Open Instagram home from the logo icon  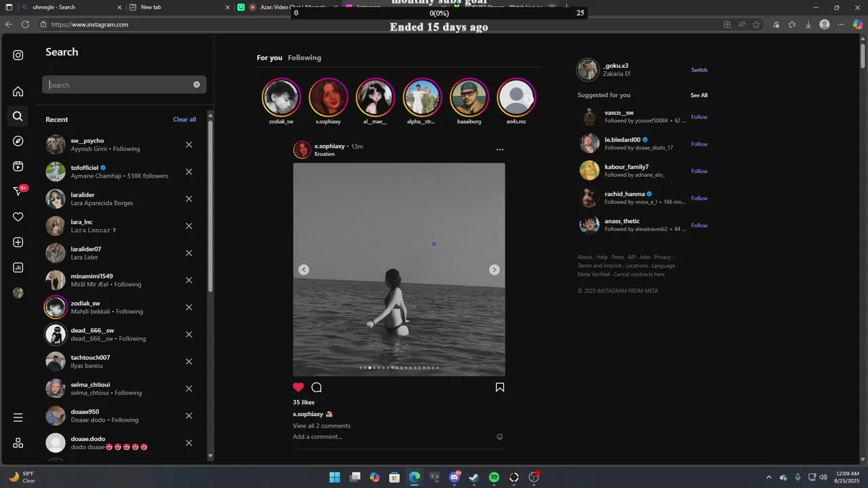click(18, 56)
